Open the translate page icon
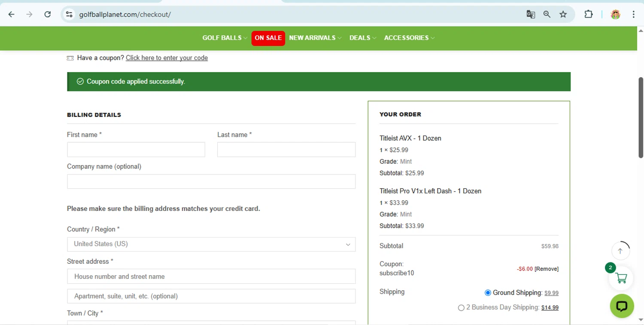 pyautogui.click(x=531, y=14)
